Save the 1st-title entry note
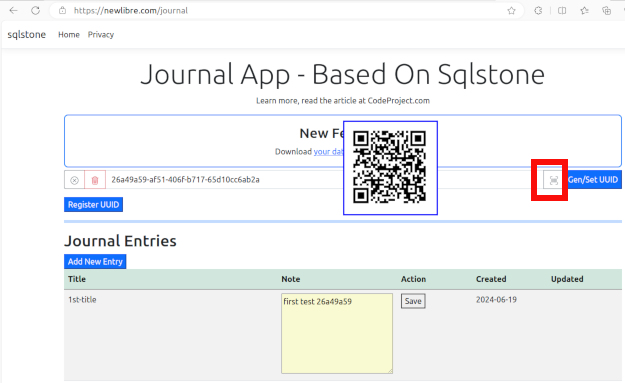The height and width of the screenshot is (383, 625). (413, 301)
